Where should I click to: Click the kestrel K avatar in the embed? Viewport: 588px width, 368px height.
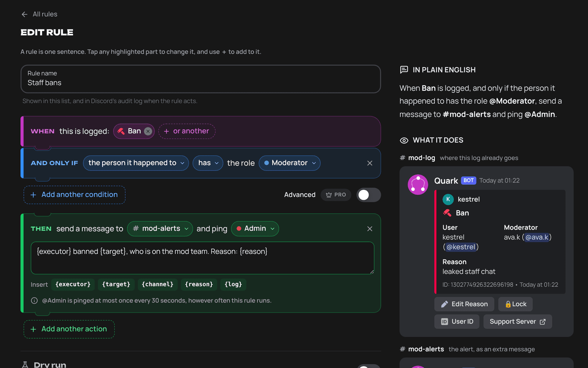[448, 199]
